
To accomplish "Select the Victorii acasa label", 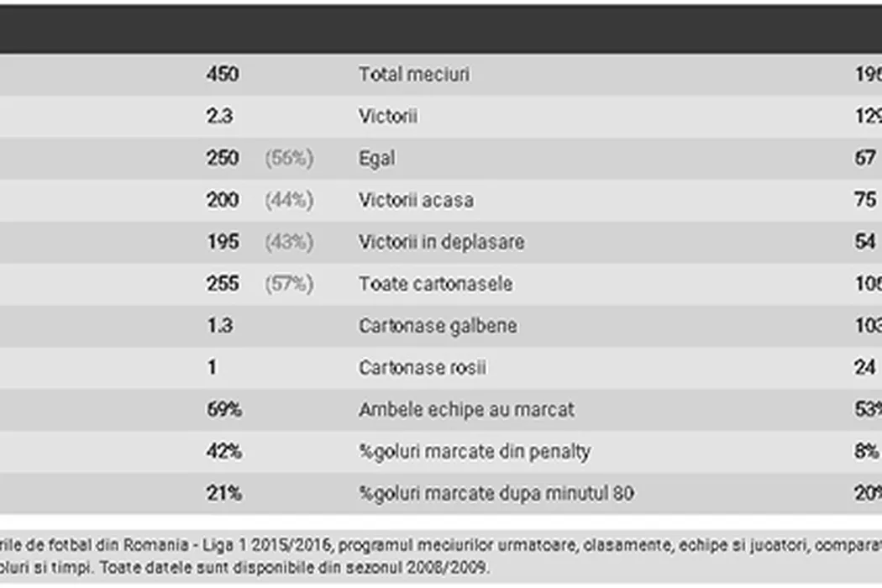I will click(416, 200).
